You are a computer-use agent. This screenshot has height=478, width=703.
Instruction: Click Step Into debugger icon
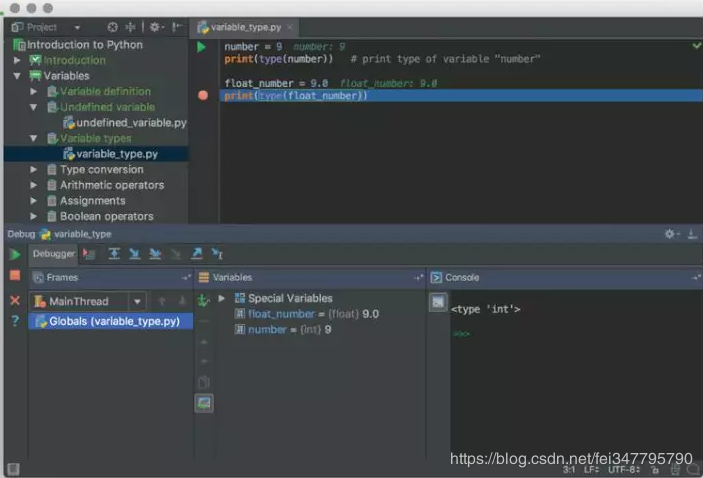point(134,254)
